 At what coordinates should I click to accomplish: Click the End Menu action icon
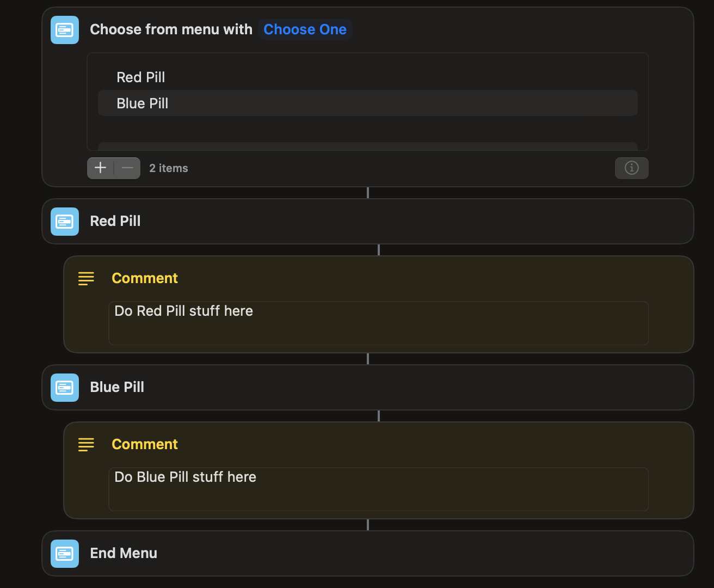tap(65, 554)
